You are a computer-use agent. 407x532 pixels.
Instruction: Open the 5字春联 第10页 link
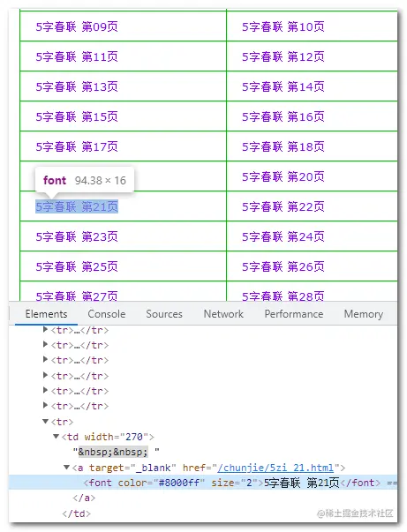(283, 26)
